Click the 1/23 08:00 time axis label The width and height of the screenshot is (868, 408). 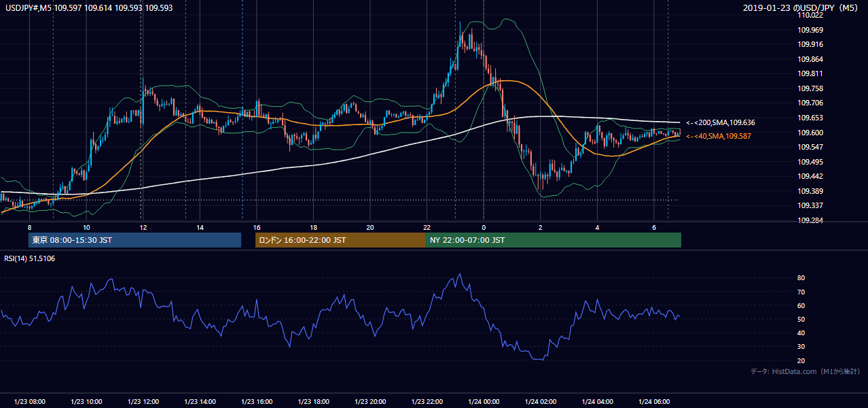[x=29, y=401]
